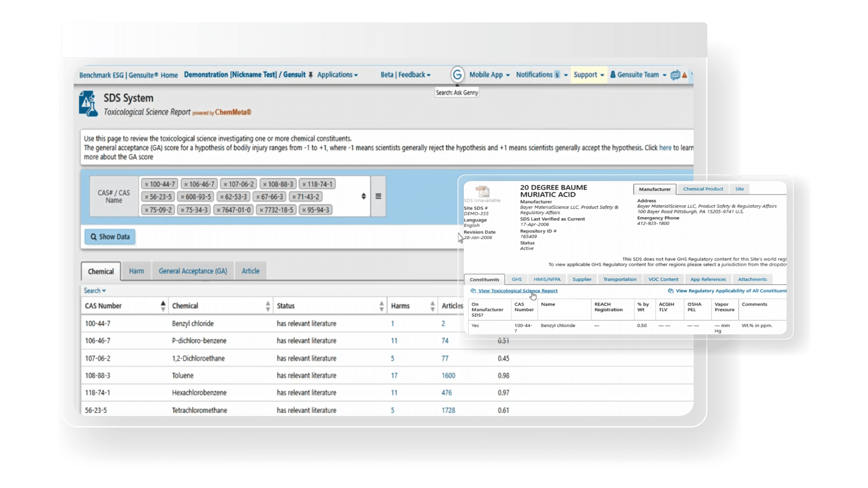868x488 pixels.
Task: Remove the 7647-01-0 CAS tag
Action: [218, 210]
